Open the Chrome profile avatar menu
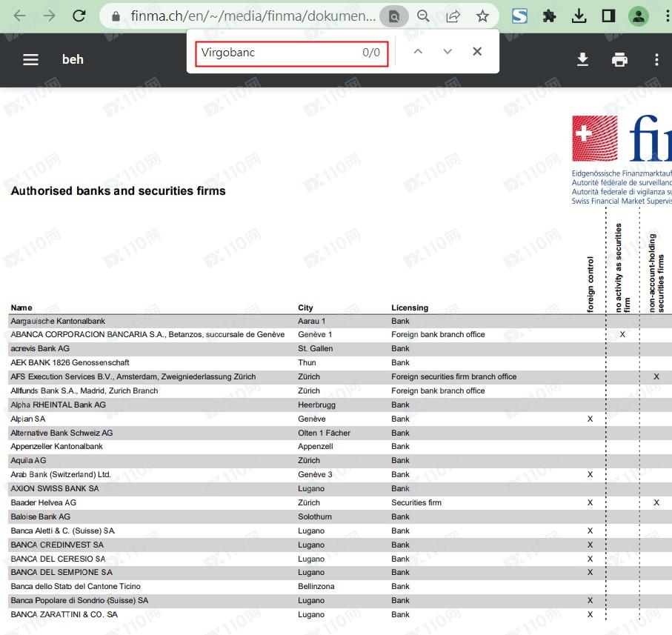The image size is (672, 635). (x=638, y=16)
